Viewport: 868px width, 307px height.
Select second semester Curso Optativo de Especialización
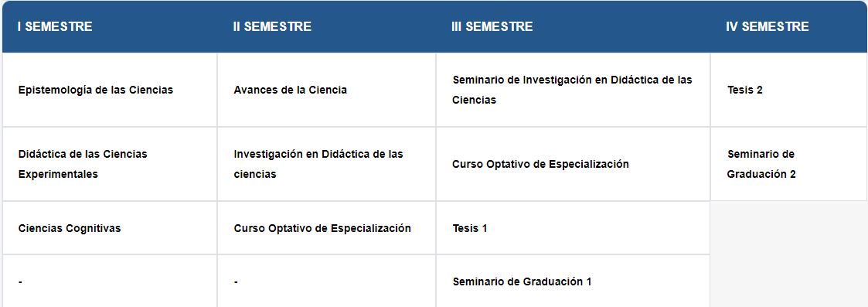point(322,228)
